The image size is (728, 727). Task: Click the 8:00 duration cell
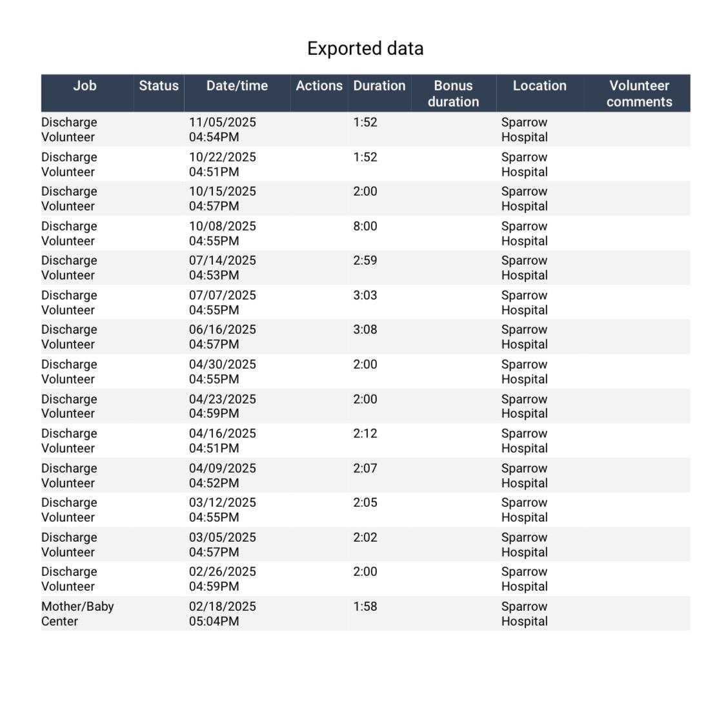click(x=365, y=226)
